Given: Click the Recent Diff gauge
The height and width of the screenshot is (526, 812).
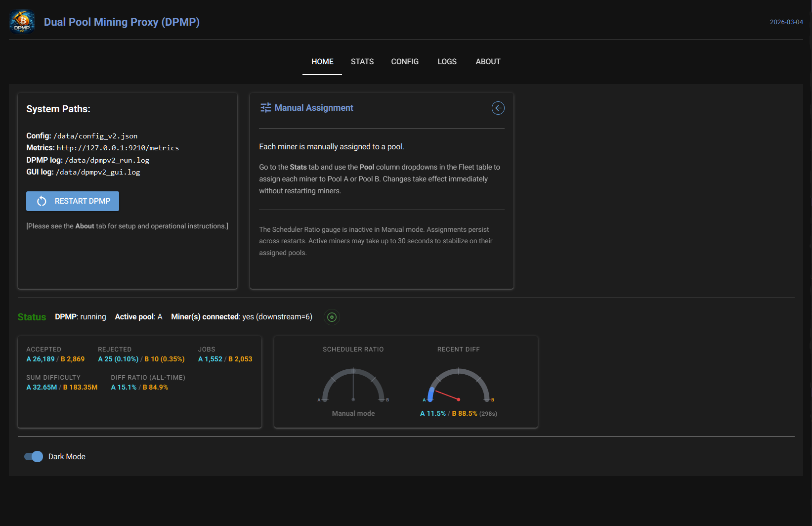Looking at the screenshot, I should click(458, 386).
